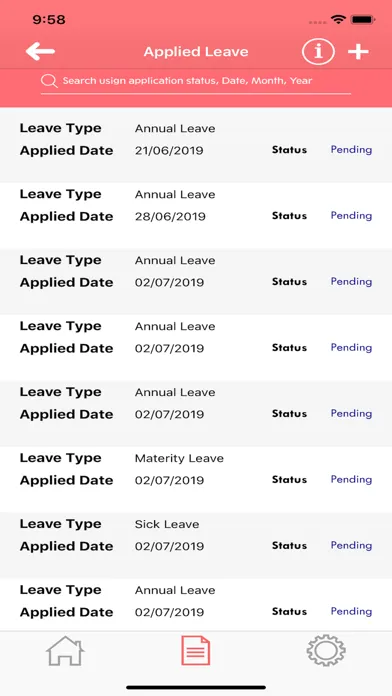Screen dimensions: 392x696
Task: Open leave entry dated 28/06/2019
Action: tap(196, 216)
